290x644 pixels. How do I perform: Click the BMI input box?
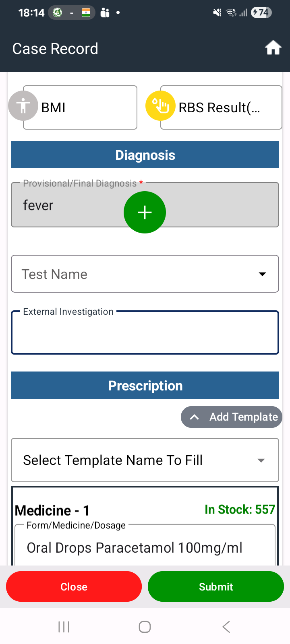(x=80, y=107)
